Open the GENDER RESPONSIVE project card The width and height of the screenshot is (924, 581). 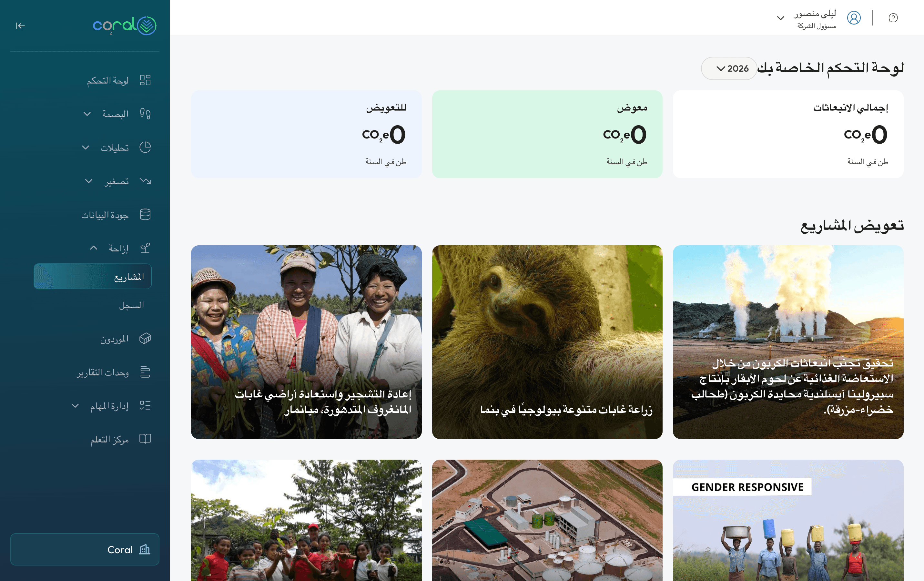tap(788, 520)
